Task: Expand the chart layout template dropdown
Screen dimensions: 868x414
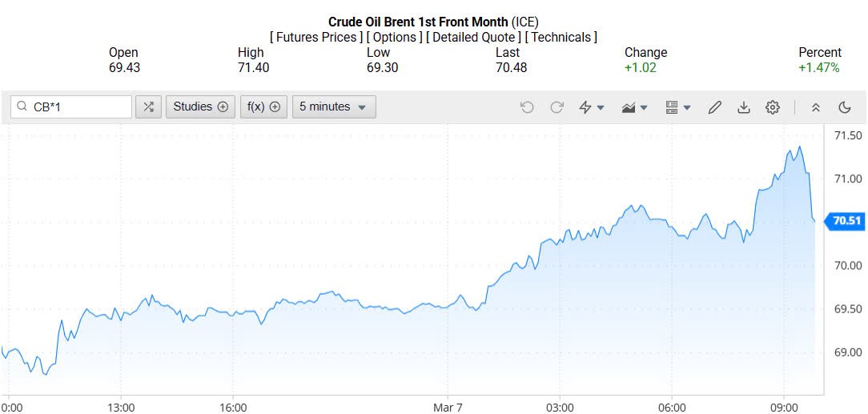Action: (677, 107)
